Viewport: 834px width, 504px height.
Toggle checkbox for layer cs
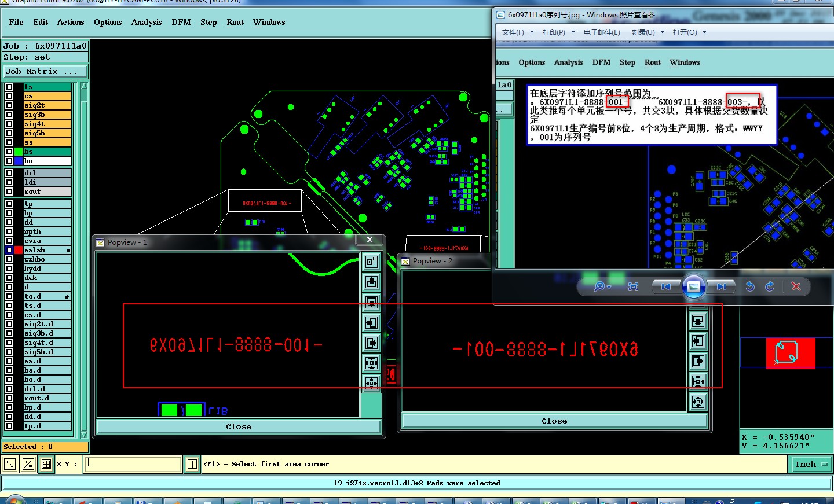coord(9,96)
